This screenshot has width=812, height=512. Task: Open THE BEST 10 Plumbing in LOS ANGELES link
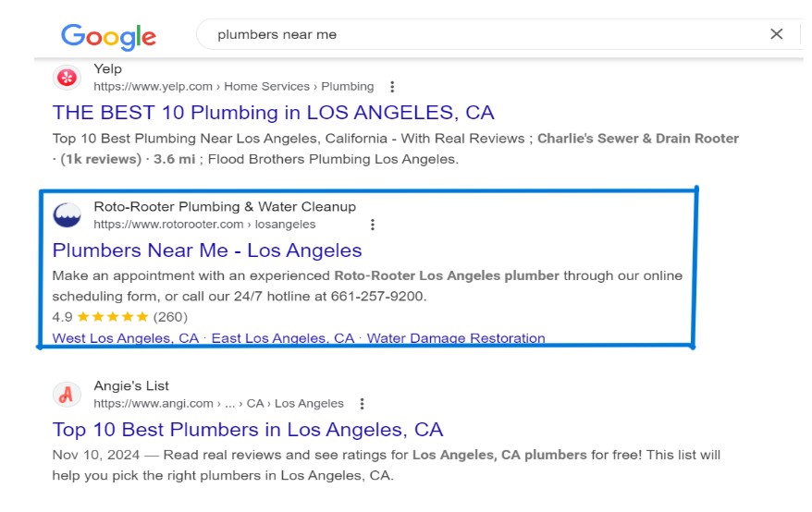(273, 113)
